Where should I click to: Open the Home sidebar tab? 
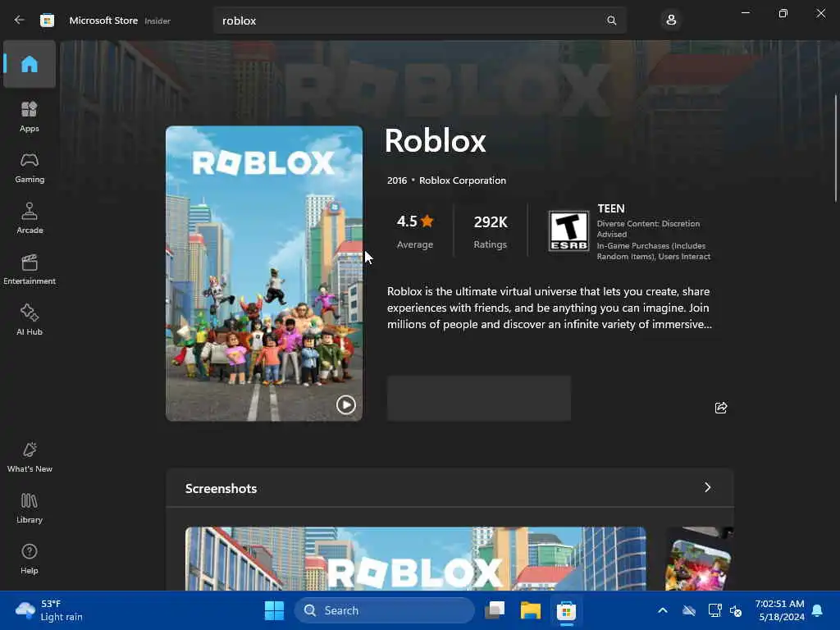pos(30,64)
